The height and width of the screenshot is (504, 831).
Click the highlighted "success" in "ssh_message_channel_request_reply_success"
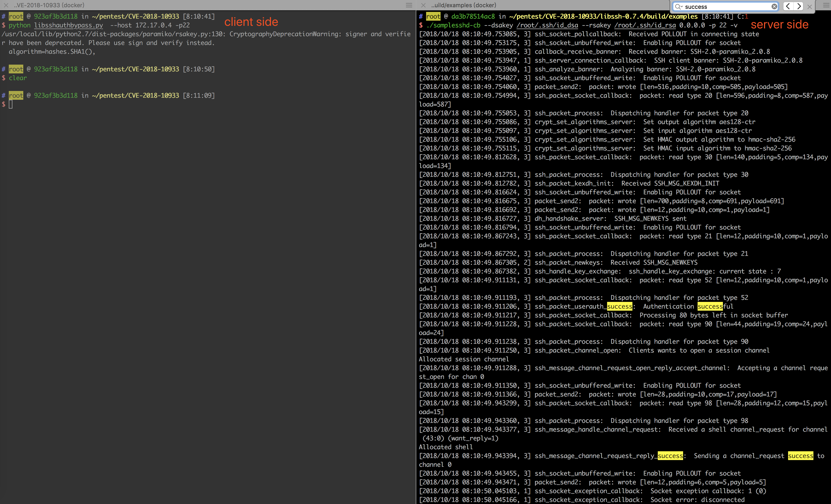(x=670, y=456)
